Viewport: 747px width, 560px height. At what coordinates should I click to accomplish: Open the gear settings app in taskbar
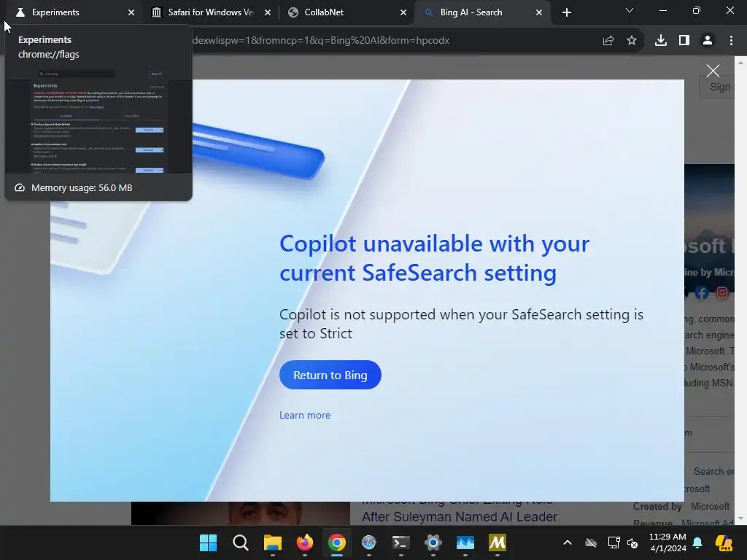tap(433, 542)
